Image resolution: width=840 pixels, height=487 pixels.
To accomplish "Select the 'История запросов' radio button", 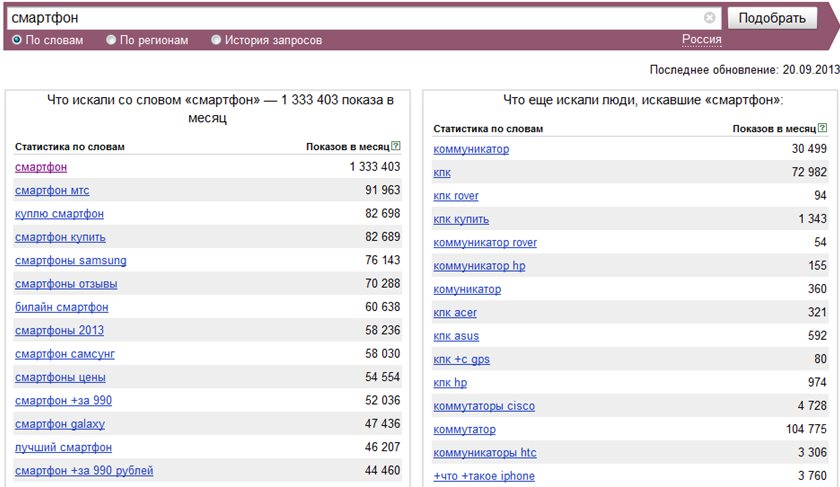I will pyautogui.click(x=215, y=40).
